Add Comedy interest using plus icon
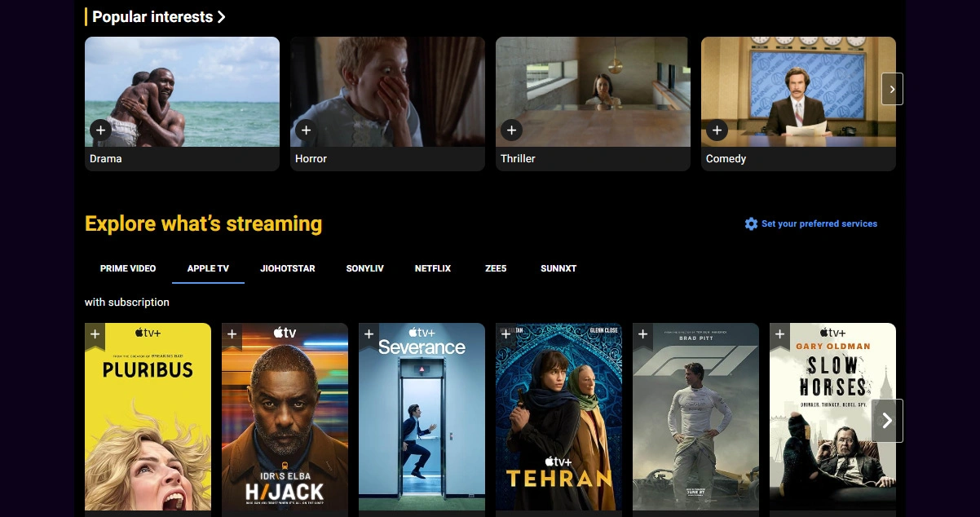Viewport: 980px width, 517px height. coord(716,130)
